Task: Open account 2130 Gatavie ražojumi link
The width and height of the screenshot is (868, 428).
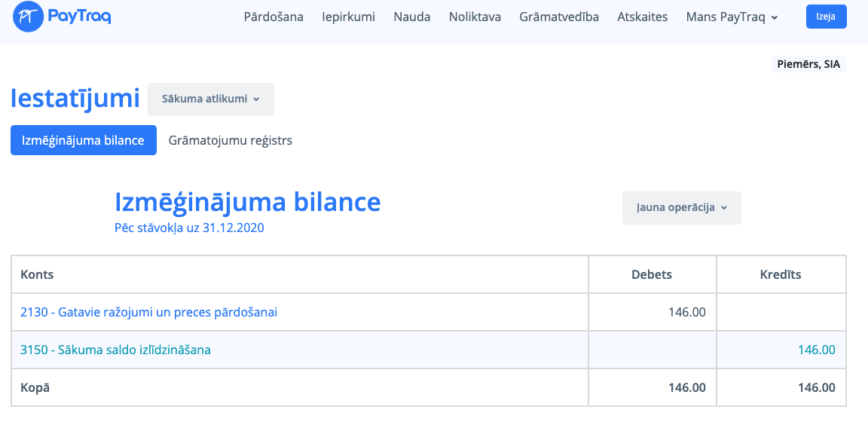Action: click(149, 312)
